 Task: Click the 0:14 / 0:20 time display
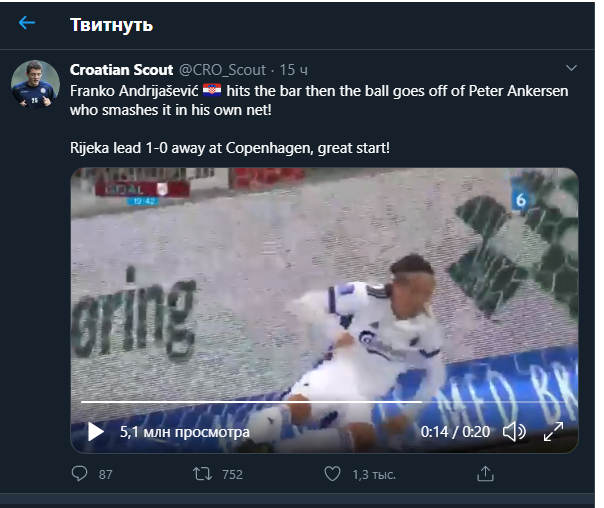click(454, 433)
